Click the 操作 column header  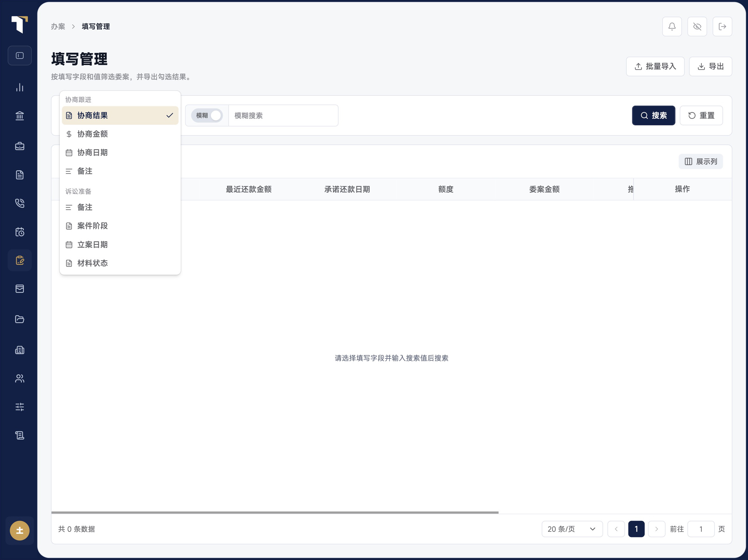pyautogui.click(x=682, y=189)
